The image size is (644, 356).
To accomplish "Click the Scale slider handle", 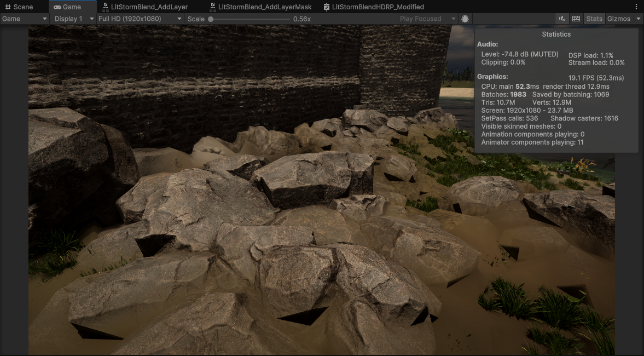I will coord(211,19).
